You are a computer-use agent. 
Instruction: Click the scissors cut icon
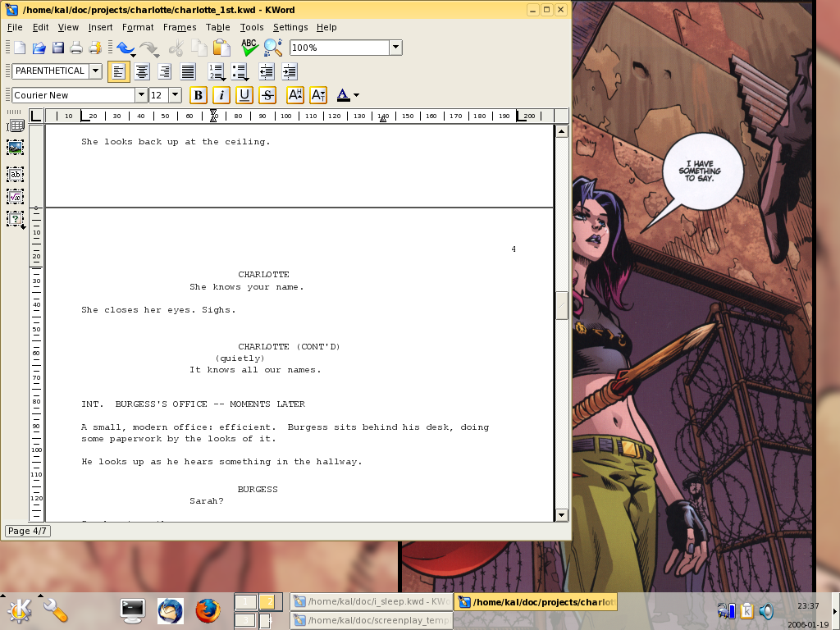[176, 48]
